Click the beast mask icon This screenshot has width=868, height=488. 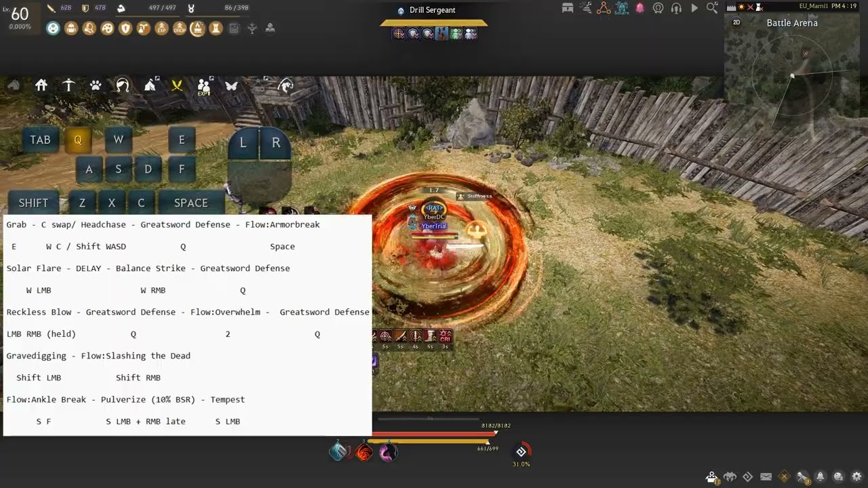730,476
